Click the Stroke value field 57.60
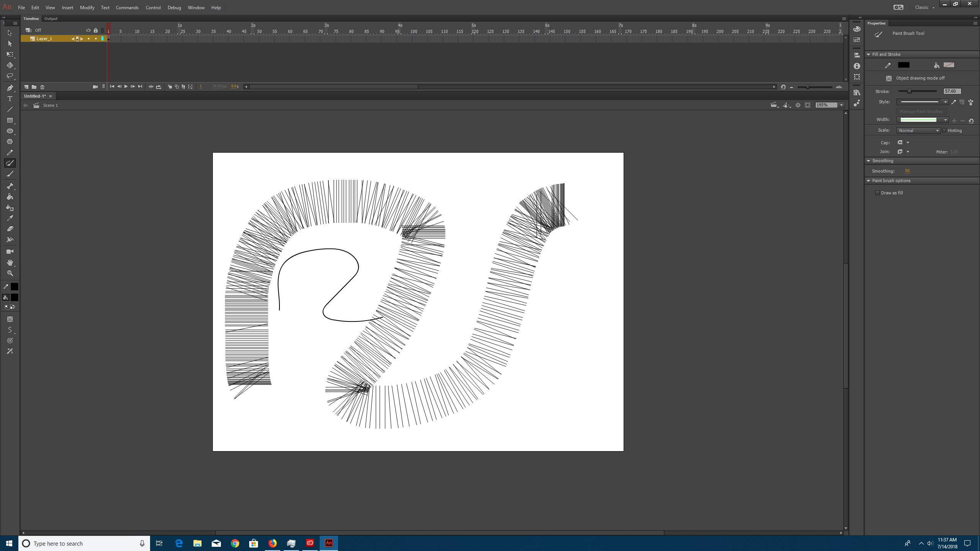 click(952, 91)
